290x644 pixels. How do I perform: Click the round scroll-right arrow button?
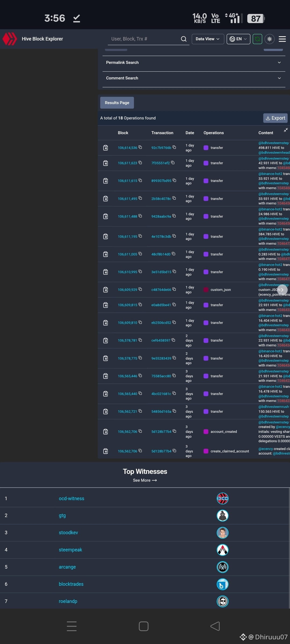[282, 290]
